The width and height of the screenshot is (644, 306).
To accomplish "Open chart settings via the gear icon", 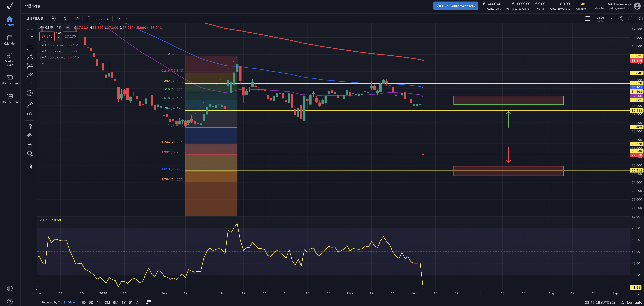I will click(x=630, y=19).
